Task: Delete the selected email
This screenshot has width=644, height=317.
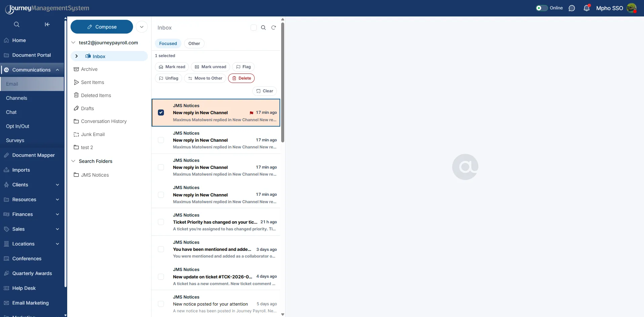Action: tap(241, 78)
